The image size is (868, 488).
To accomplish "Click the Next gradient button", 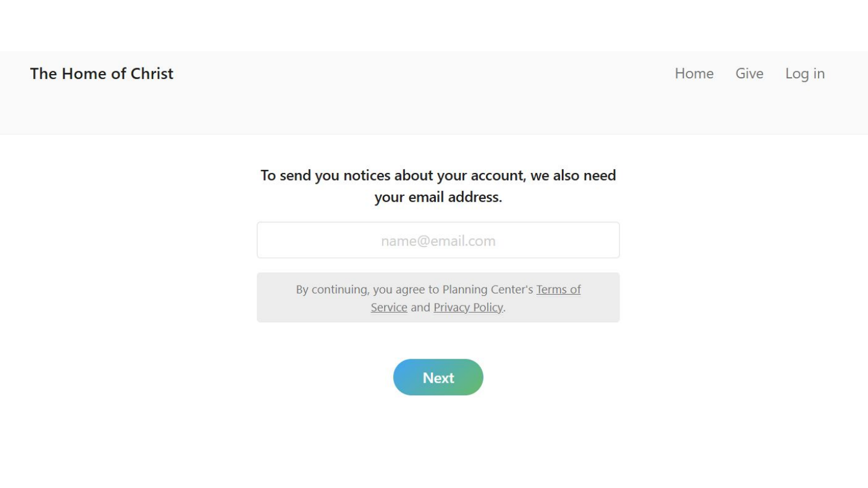I will click(x=438, y=377).
